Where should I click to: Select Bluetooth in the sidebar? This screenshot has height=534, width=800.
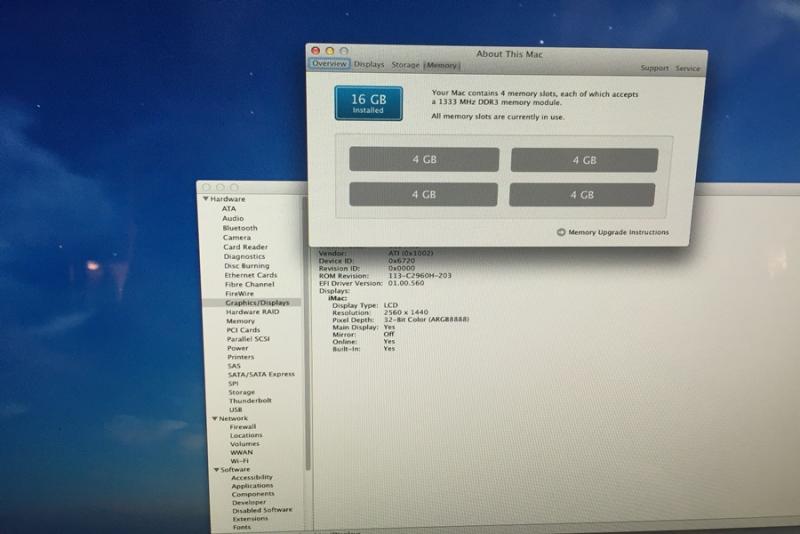click(240, 228)
